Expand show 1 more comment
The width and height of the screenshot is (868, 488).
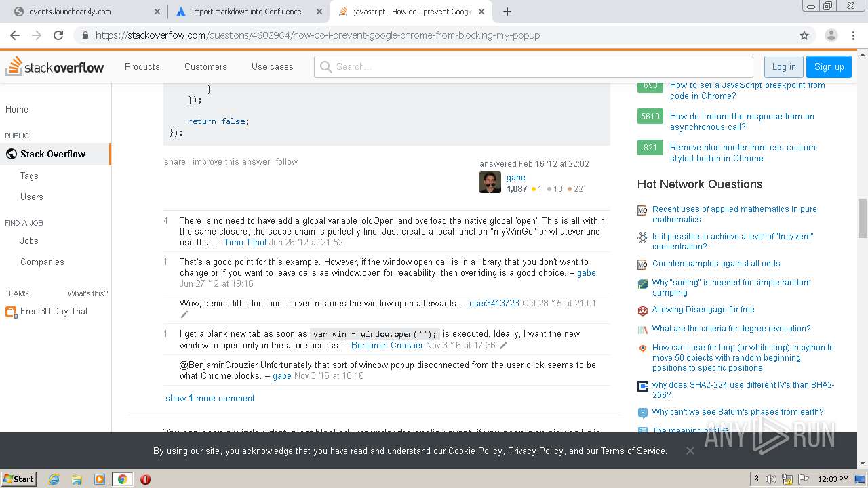[x=210, y=398]
